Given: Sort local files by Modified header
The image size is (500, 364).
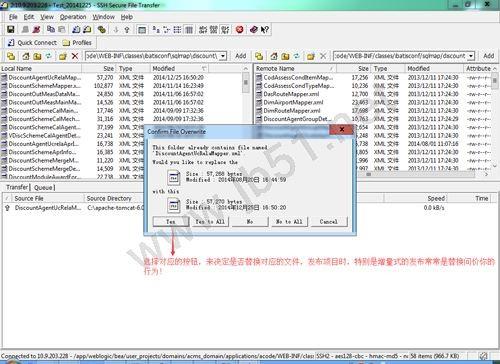Looking at the screenshot, I should [179, 68].
